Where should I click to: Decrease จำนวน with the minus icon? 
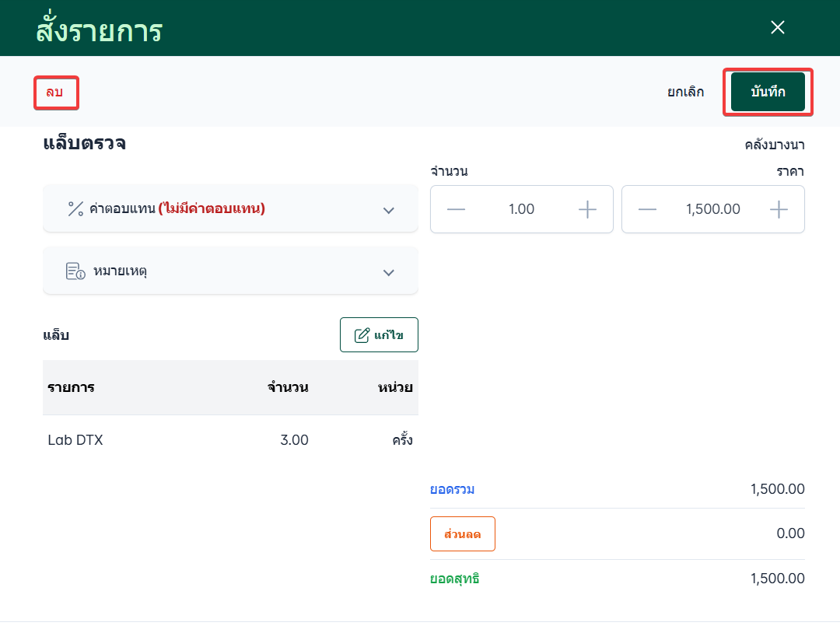[x=456, y=209]
